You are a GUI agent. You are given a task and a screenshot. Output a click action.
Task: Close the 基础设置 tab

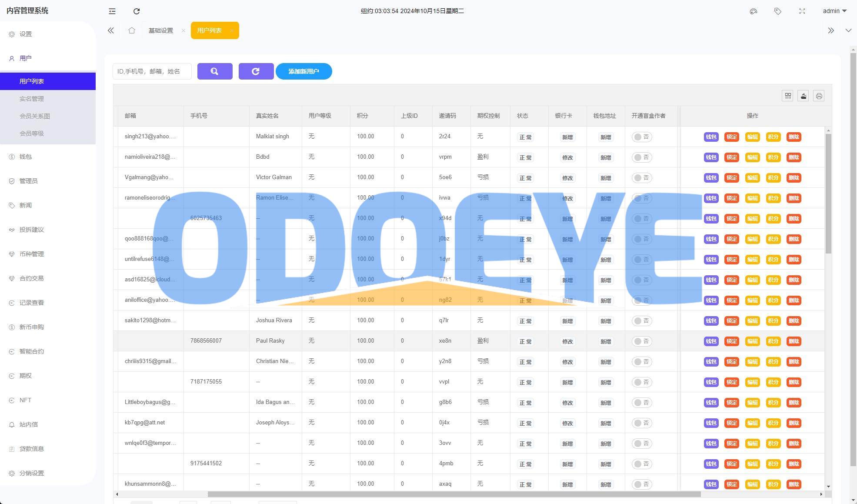[183, 30]
